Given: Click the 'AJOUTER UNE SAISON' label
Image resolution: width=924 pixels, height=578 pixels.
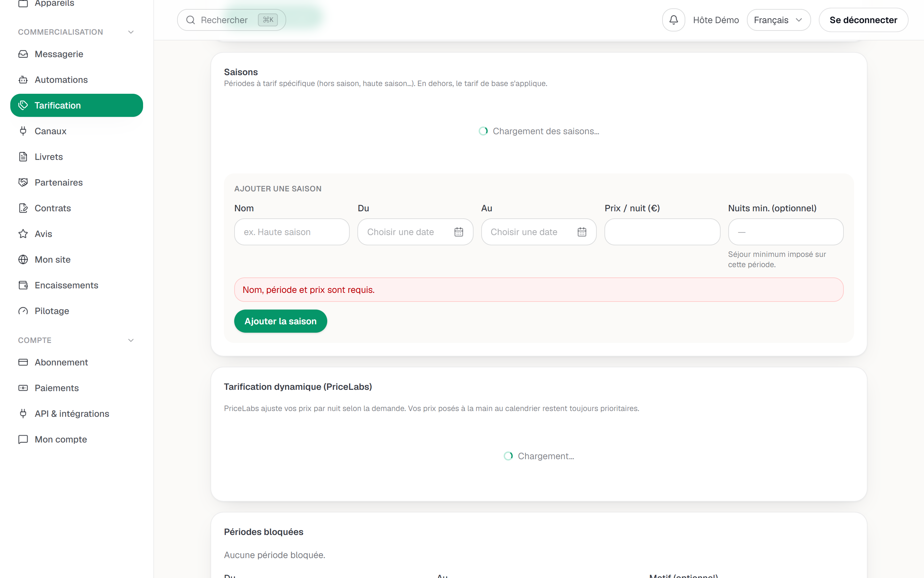Looking at the screenshot, I should pos(278,189).
